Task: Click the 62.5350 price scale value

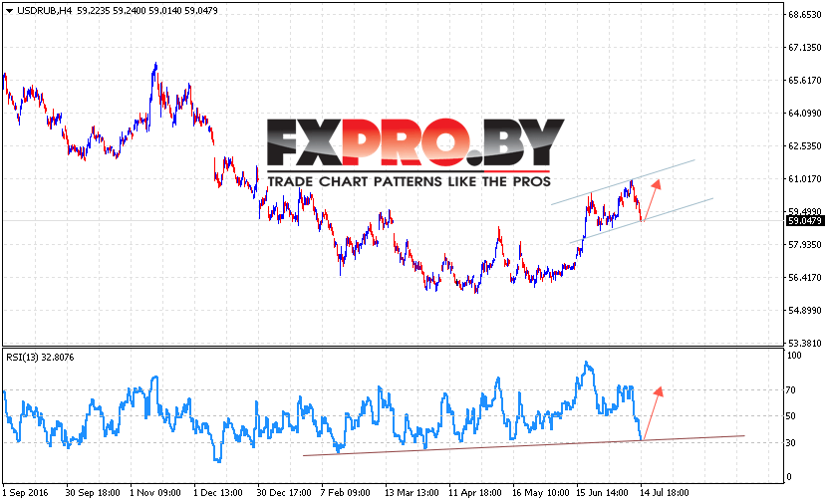Action: pos(804,145)
